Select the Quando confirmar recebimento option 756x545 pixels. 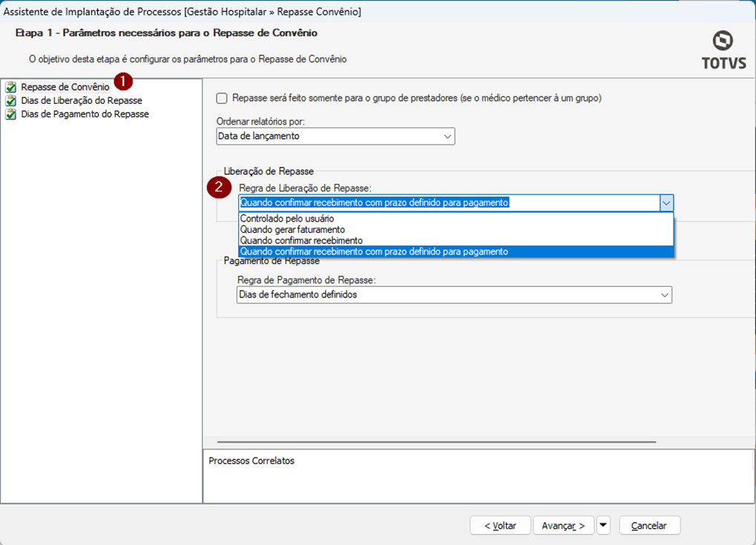301,241
